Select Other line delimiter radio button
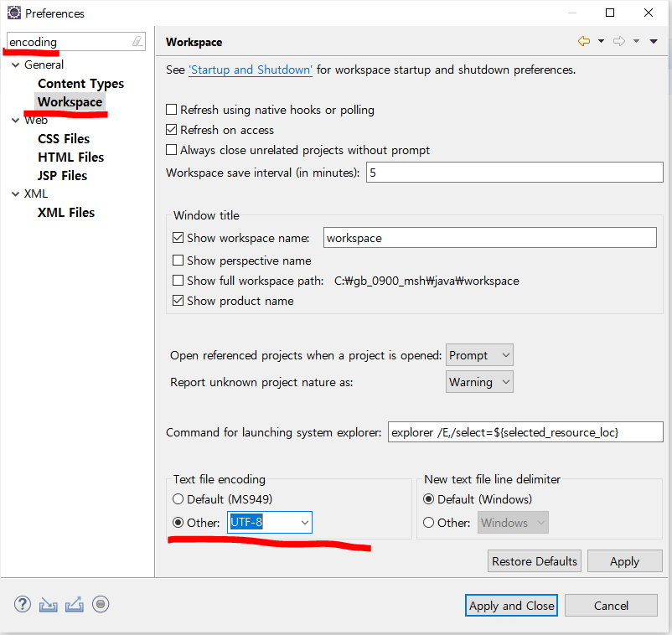672x635 pixels. (428, 522)
